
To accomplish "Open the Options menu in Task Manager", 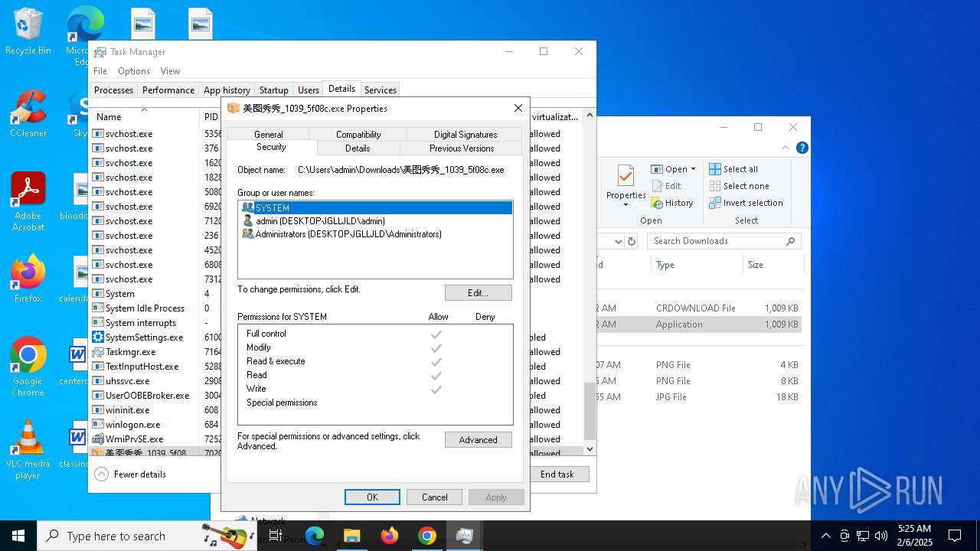I will [x=134, y=71].
